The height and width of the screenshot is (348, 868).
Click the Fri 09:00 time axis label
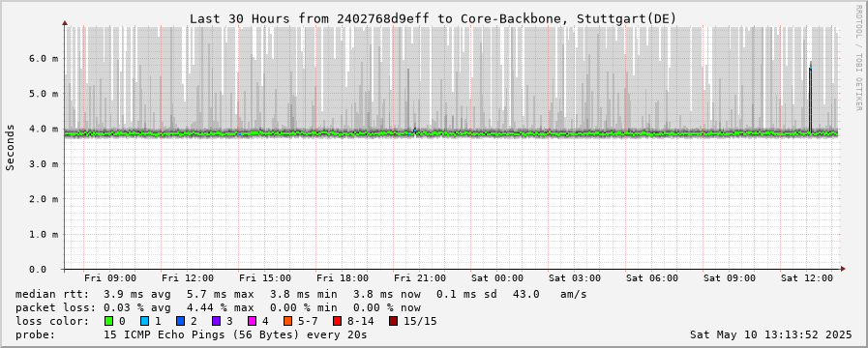pyautogui.click(x=110, y=277)
